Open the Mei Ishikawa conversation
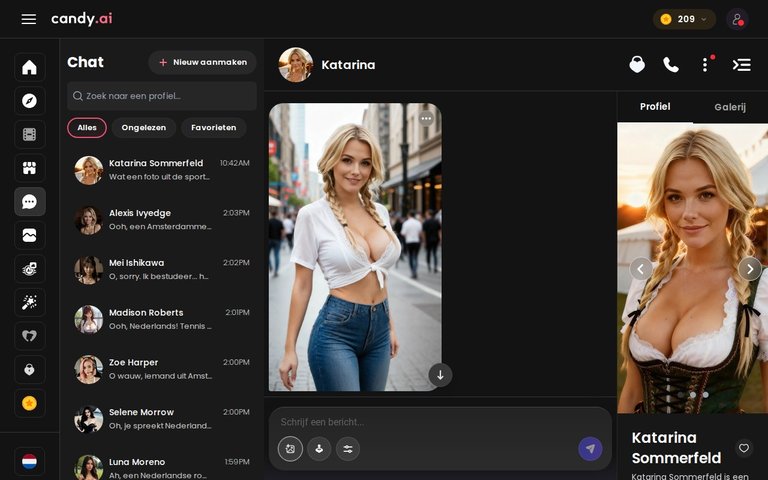This screenshot has height=480, width=768. [162, 270]
